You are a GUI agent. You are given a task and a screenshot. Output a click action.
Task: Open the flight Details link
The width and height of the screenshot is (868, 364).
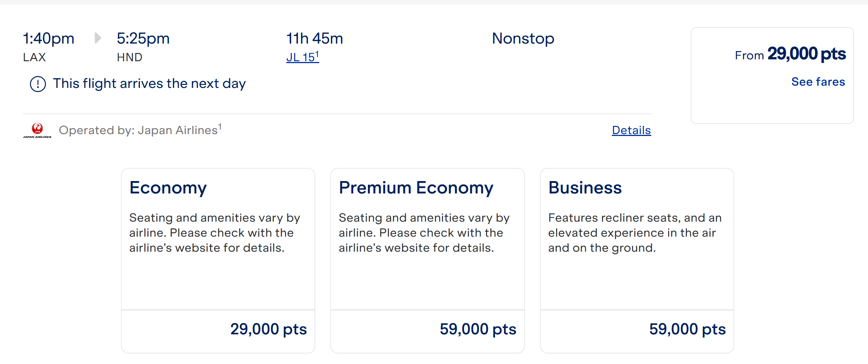coord(631,130)
